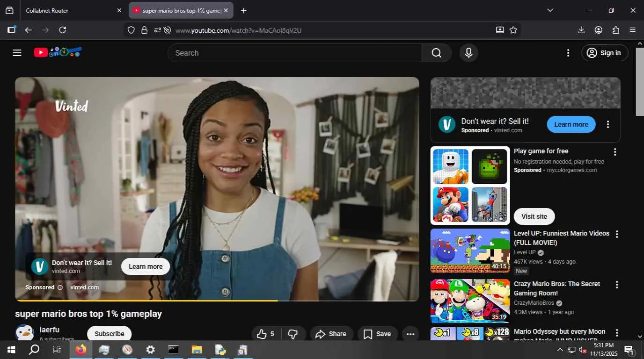Open the Firefox extensions puzzle icon
The width and height of the screenshot is (644, 359).
(x=616, y=30)
